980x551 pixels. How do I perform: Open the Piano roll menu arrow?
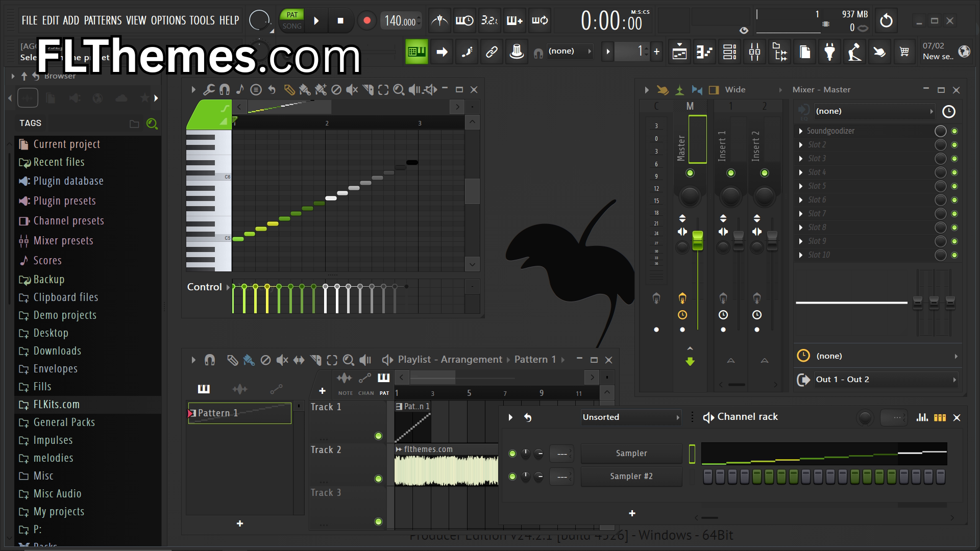coord(193,90)
